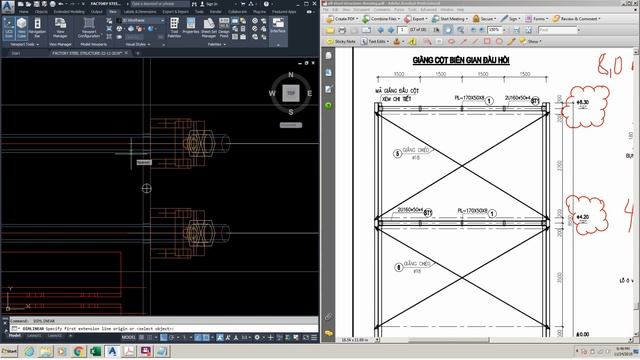Toggle the UCS Icon button in AutoCAD
Screen dimensions: 640x360
9,28
